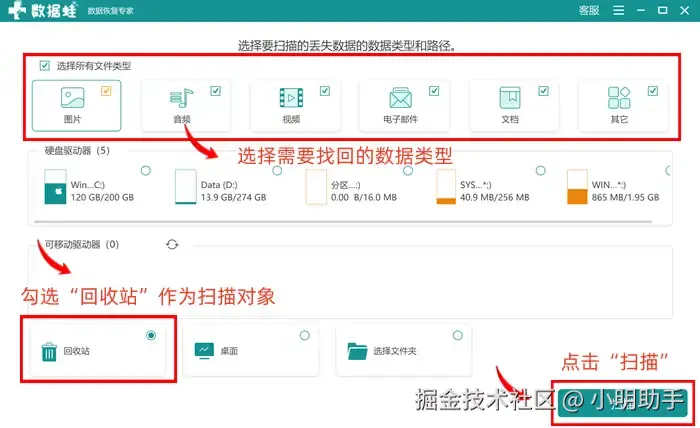The height and width of the screenshot is (428, 700).
Task: Click the drive list horizontal scrollbar
Action: click(343, 221)
